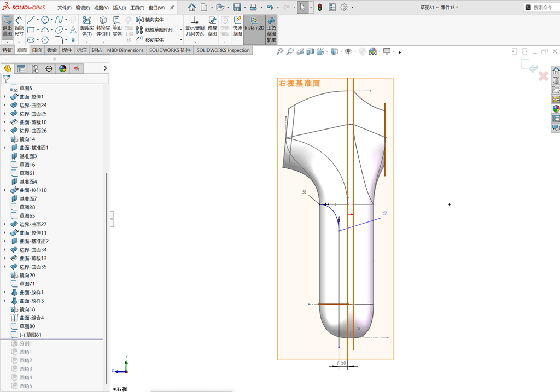The width and height of the screenshot is (560, 392).
Task: Select the Sketch Fillet tool
Action: (x=59, y=39)
